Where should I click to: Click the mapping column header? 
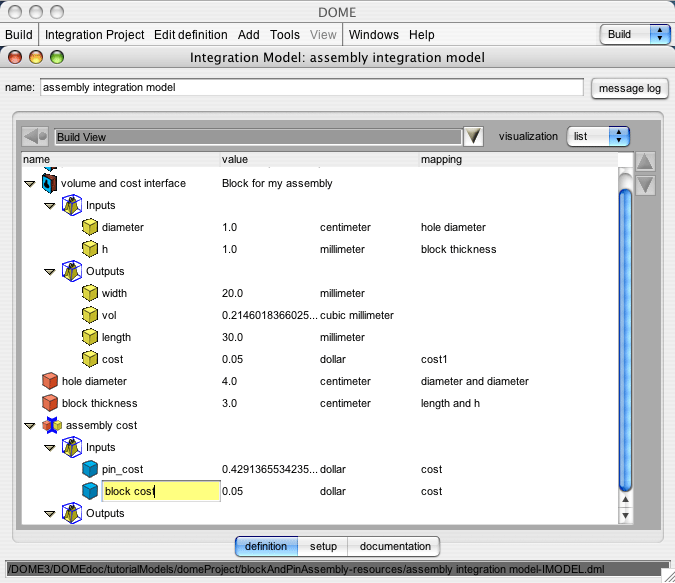point(519,159)
